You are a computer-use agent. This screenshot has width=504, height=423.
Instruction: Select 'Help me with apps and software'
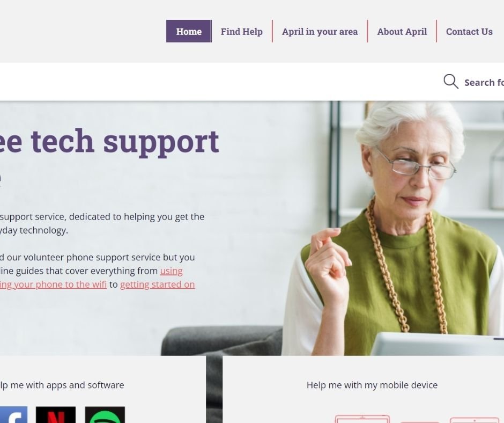62,385
